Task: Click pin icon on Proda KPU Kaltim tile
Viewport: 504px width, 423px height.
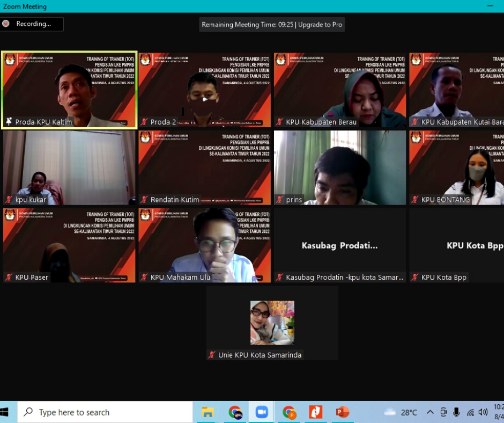Action: coord(9,122)
